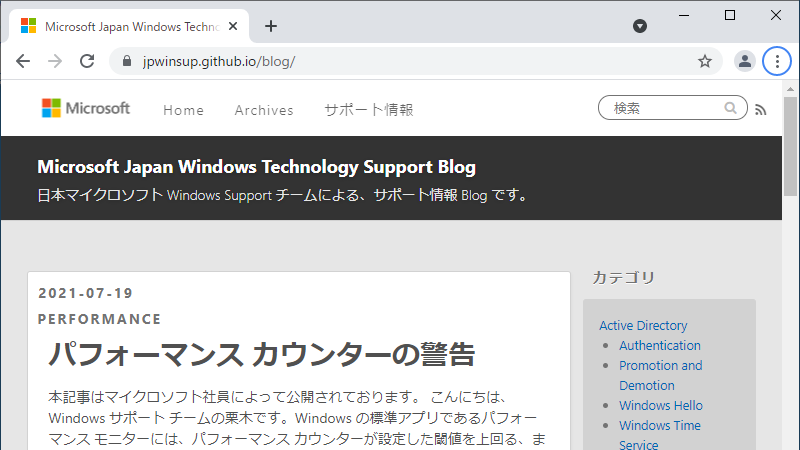The image size is (800, 450).
Task: Click the scrollbar up arrow
Action: click(x=790, y=89)
